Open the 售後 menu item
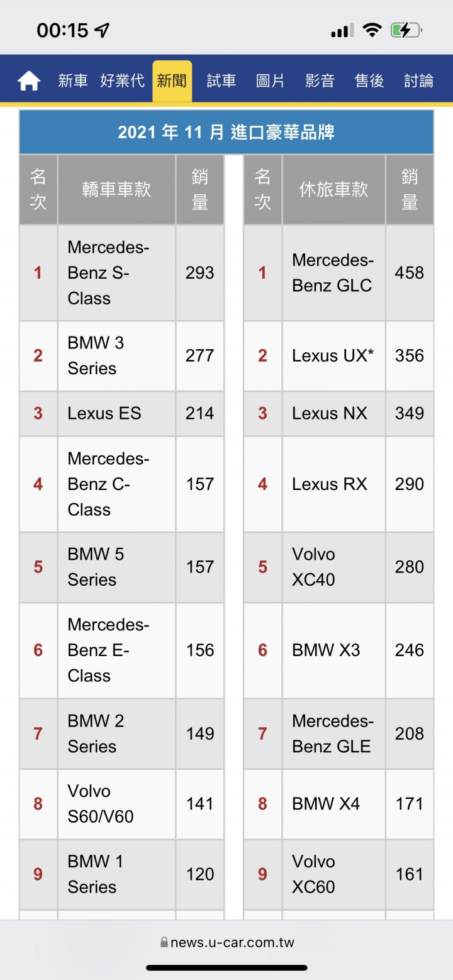Viewport: 453px width, 980px height. click(369, 81)
